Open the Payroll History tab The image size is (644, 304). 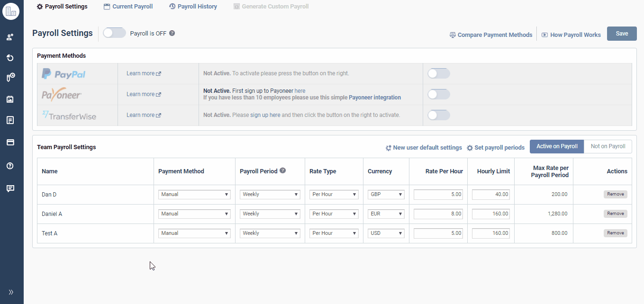(193, 6)
